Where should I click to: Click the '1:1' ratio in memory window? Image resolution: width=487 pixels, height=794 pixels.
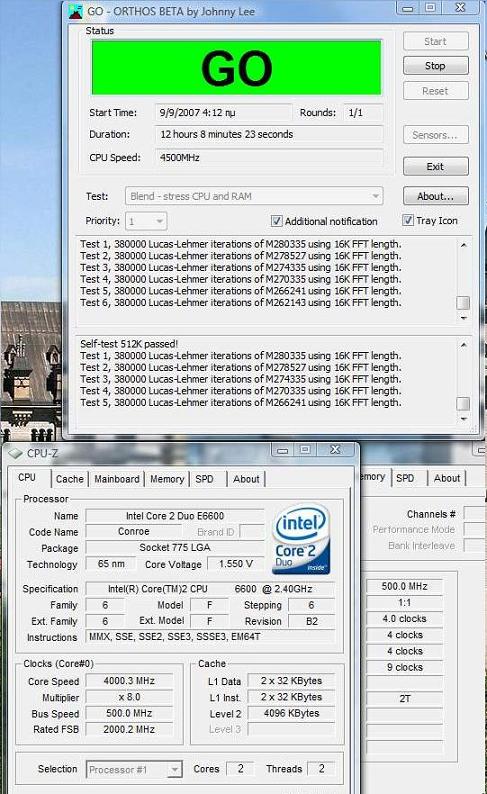[404, 603]
